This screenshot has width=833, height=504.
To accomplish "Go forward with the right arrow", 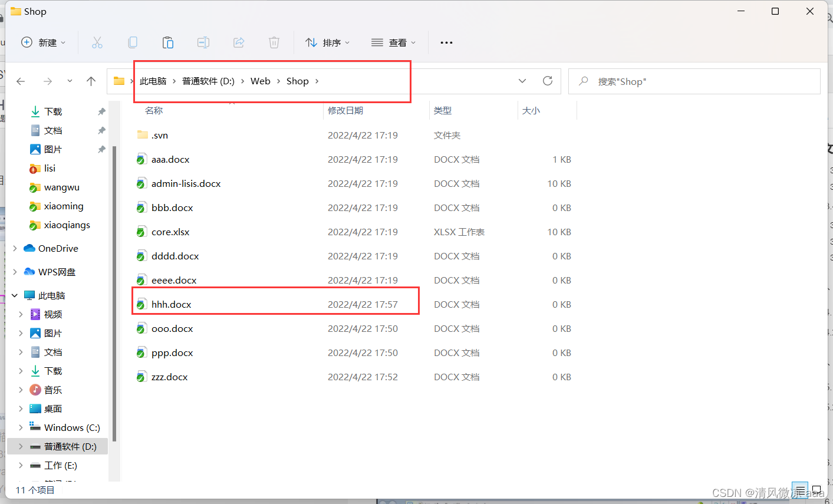I will (x=48, y=81).
